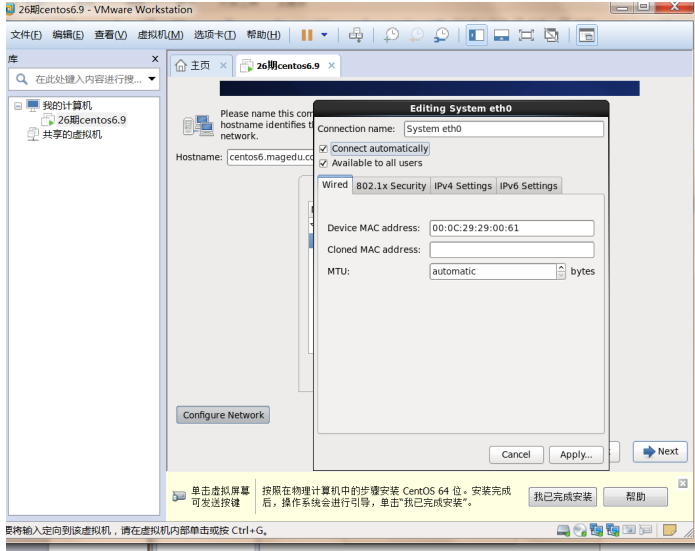Open the 查看(V) menu
This screenshot has width=695, height=551.
pos(110,35)
